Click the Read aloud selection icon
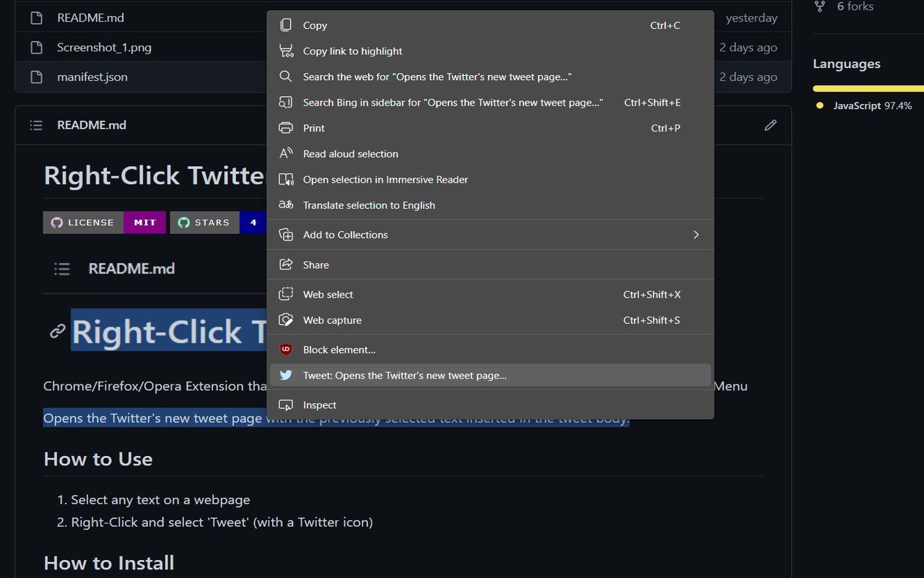 coord(286,154)
